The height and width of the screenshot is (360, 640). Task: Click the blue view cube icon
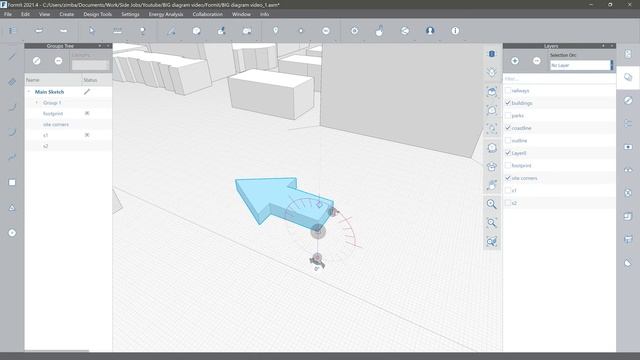pos(491,54)
